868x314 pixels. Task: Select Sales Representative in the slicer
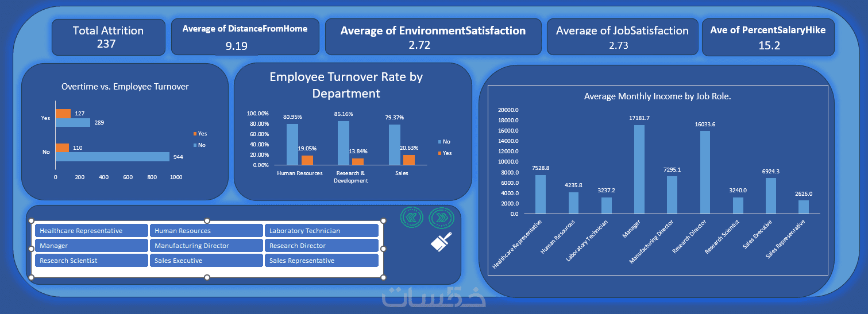pos(321,261)
